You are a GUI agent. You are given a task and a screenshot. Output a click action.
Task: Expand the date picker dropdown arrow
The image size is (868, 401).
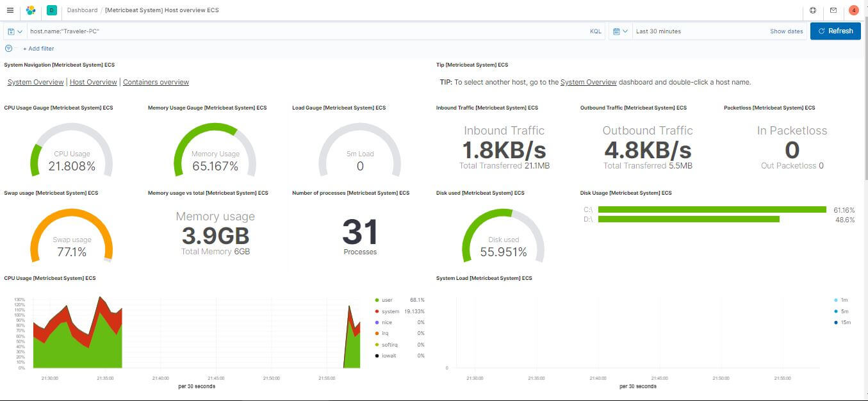[x=626, y=31]
